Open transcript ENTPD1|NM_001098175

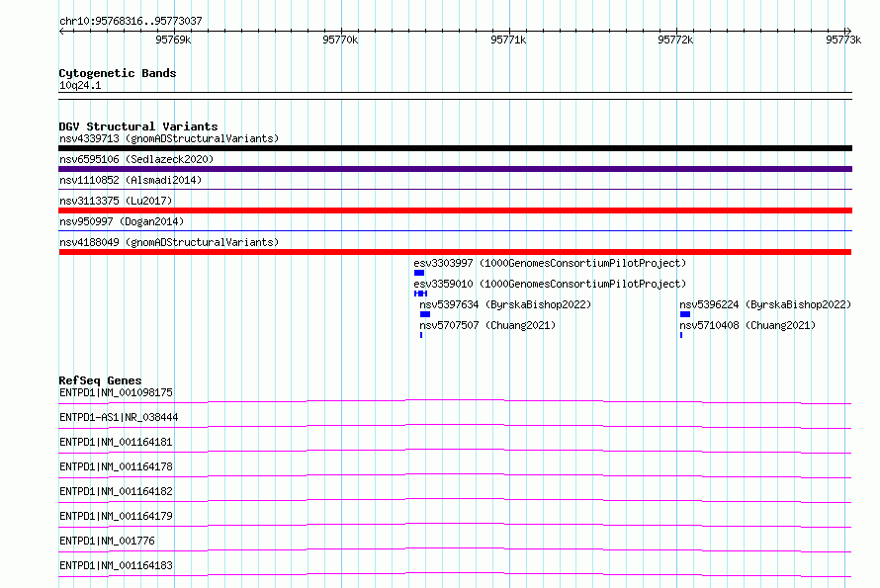116,392
